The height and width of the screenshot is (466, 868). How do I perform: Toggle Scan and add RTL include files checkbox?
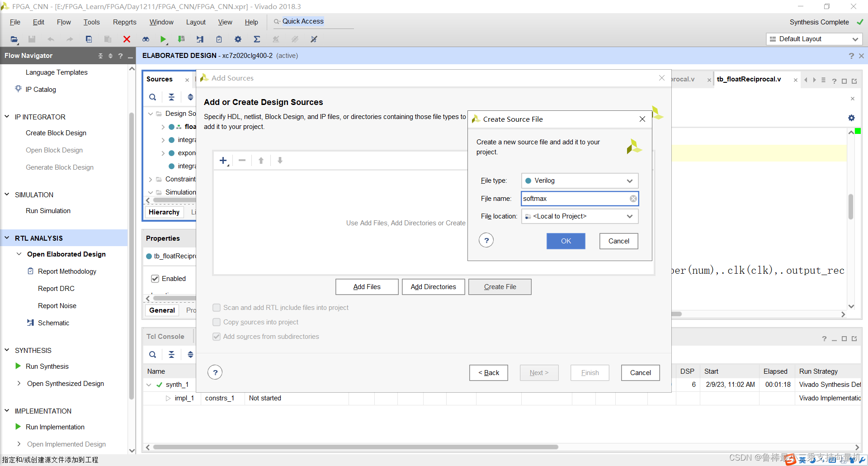pyautogui.click(x=217, y=308)
